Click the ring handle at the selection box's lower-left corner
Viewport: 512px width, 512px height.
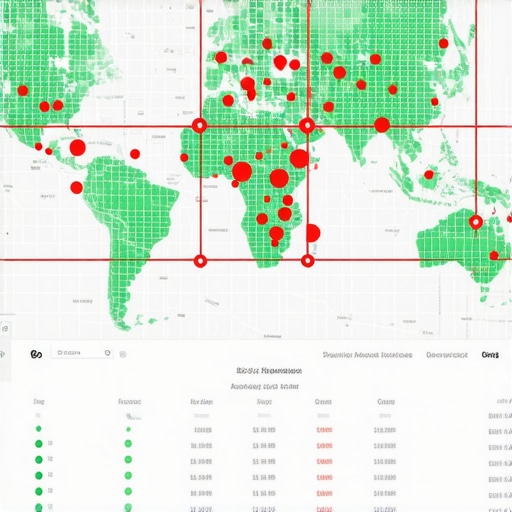pyautogui.click(x=200, y=261)
